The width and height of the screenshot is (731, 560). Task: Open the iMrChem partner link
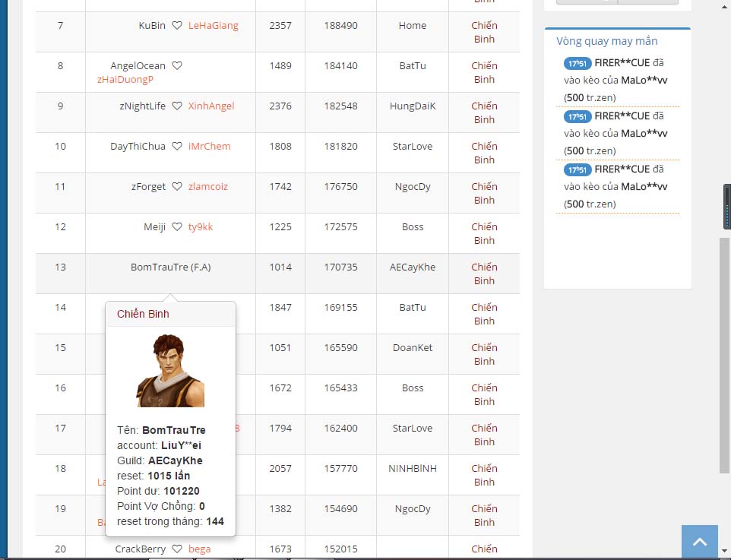click(209, 147)
